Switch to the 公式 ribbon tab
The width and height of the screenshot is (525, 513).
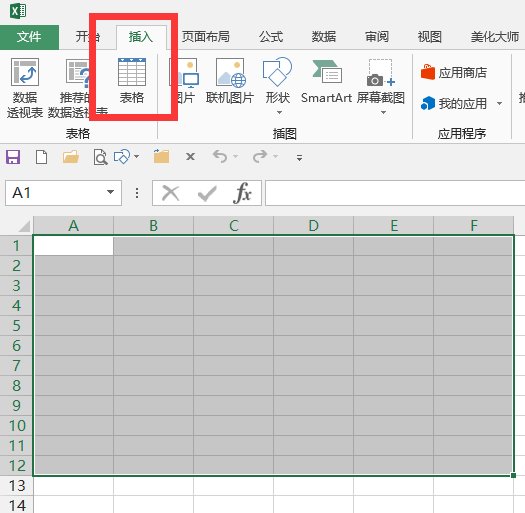point(271,37)
